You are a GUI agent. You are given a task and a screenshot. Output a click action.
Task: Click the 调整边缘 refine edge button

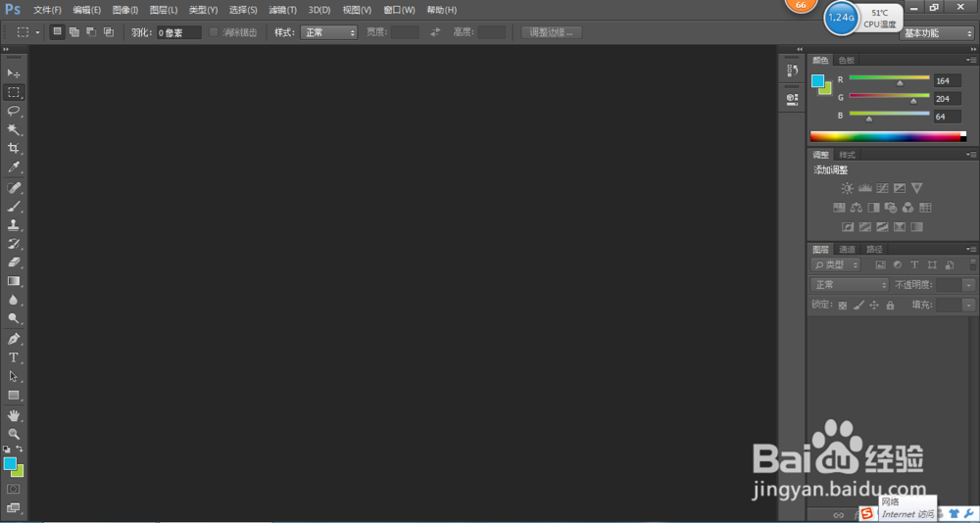(551, 32)
